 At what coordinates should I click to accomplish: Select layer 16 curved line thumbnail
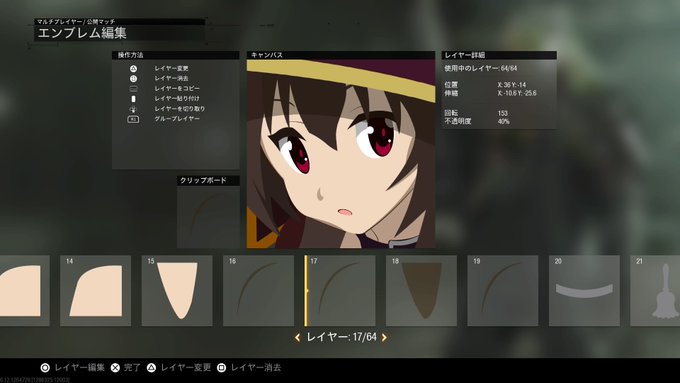pyautogui.click(x=258, y=291)
